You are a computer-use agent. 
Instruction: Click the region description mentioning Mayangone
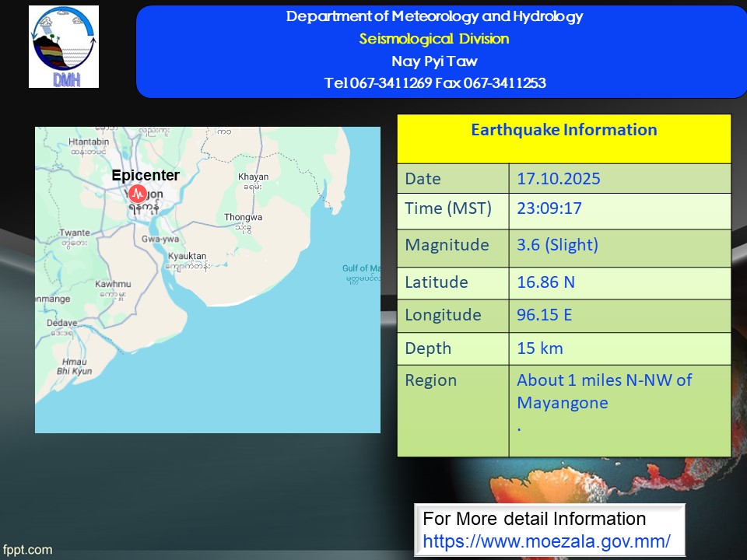point(604,391)
